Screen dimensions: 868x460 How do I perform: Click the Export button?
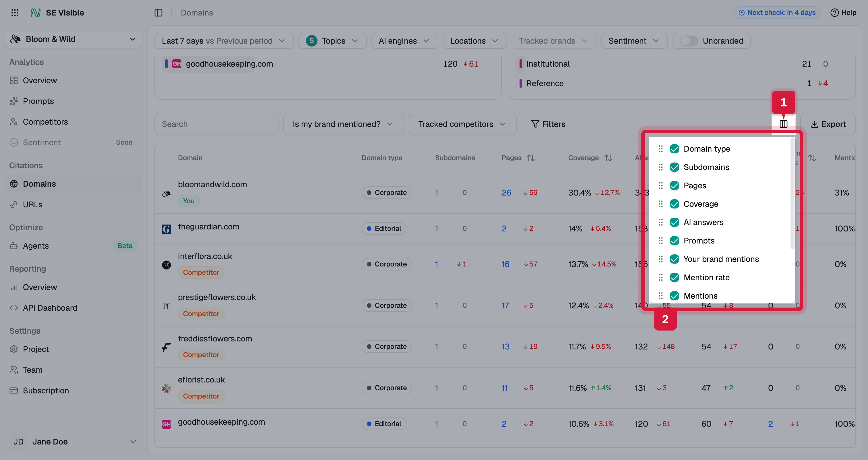pos(828,124)
